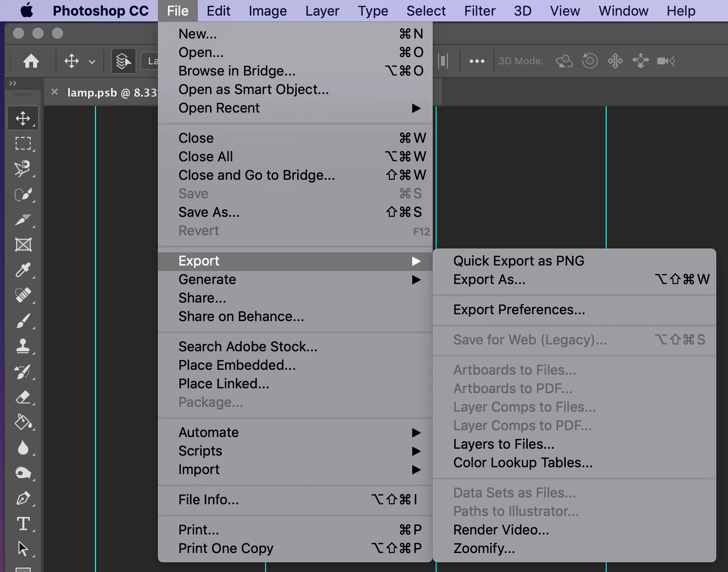Open the Apple menu
This screenshot has height=572, width=728.
click(27, 11)
